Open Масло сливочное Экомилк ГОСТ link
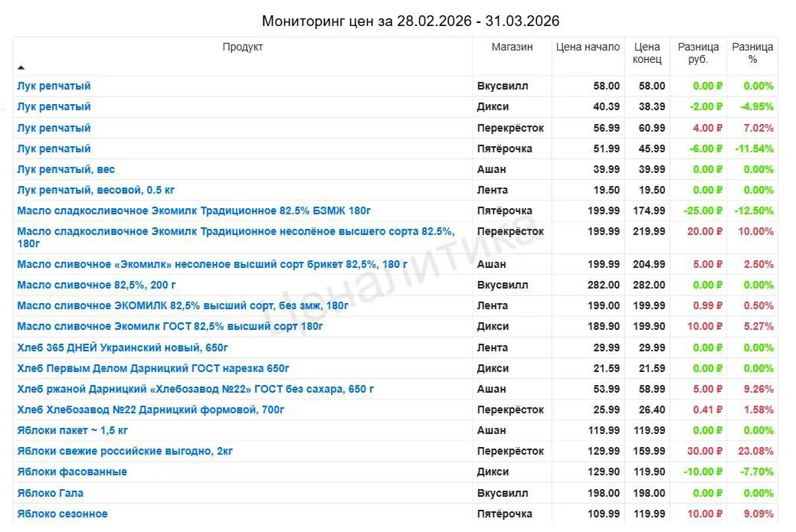 [170, 327]
